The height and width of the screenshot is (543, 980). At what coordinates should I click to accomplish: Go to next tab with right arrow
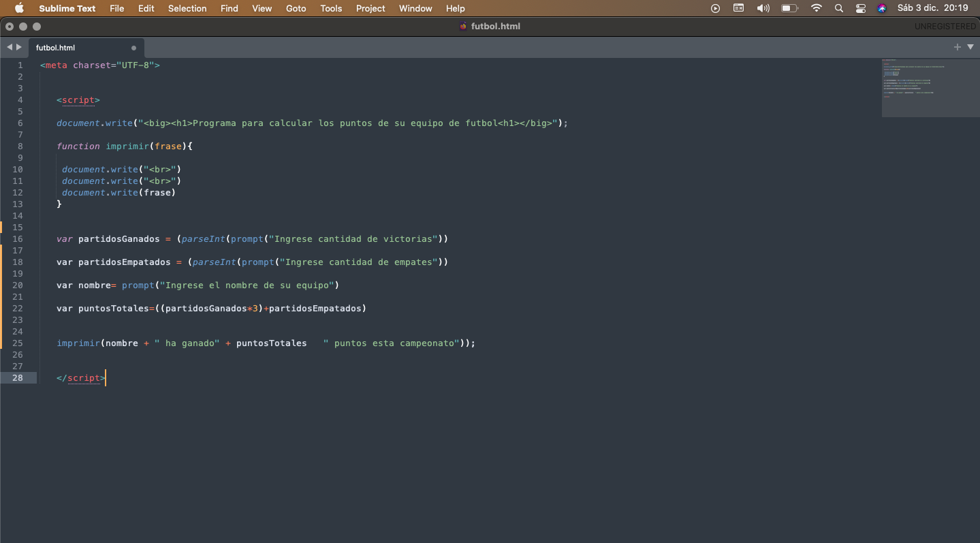coord(19,47)
